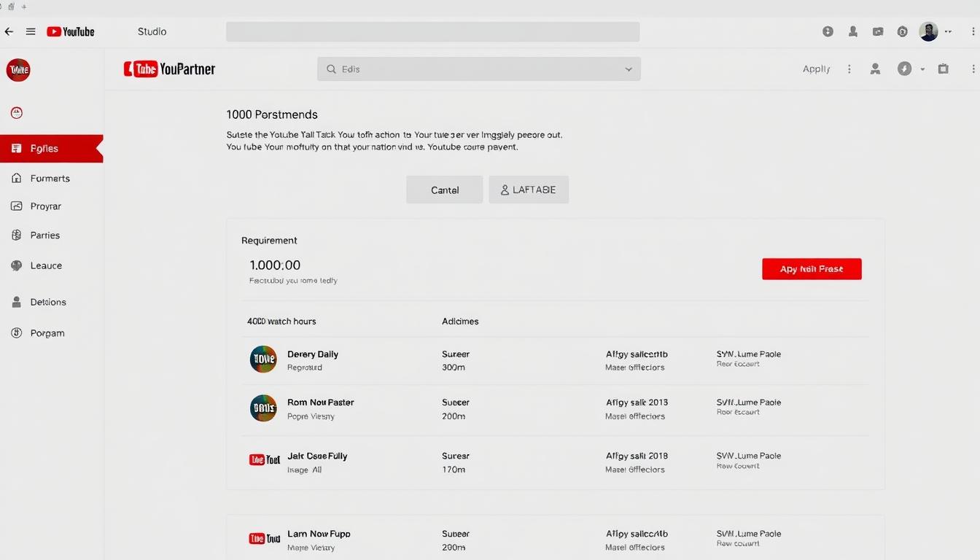Click SVN.Lume Paole in Jalt Case Fully row

pyautogui.click(x=749, y=456)
